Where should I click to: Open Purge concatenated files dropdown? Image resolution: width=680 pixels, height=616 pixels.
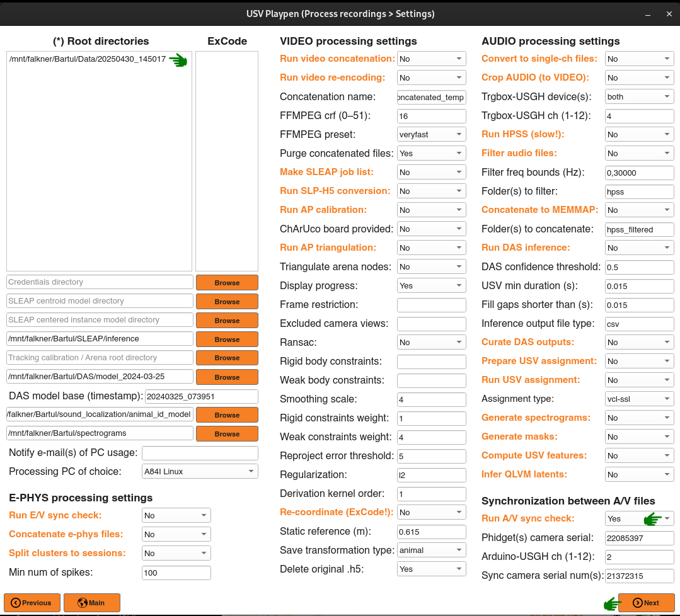(432, 153)
